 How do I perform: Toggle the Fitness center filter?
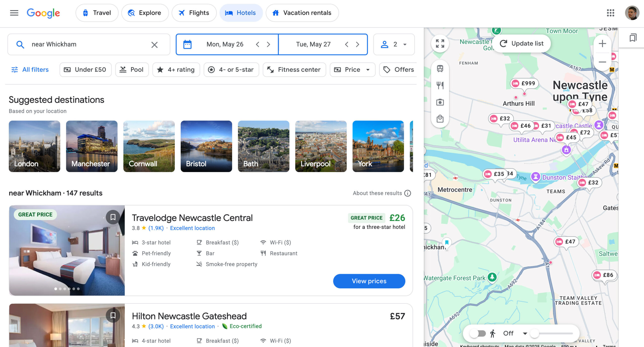coord(294,70)
